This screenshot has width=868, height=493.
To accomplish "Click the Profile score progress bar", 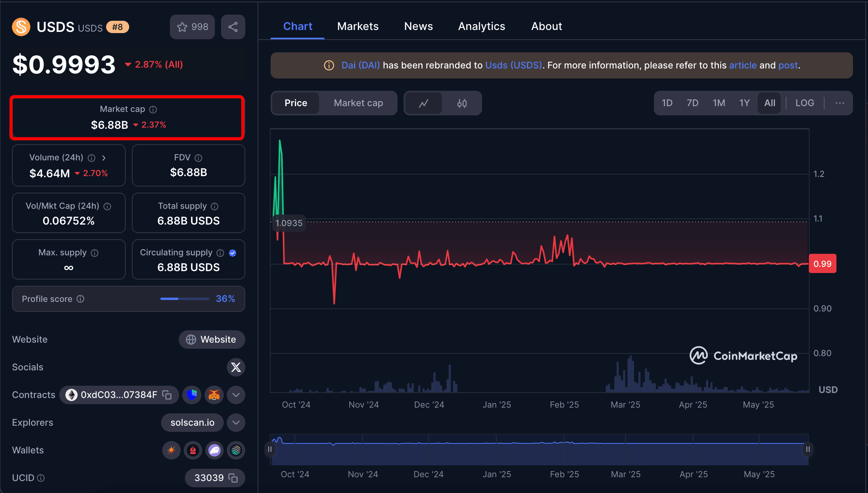I will (x=185, y=299).
